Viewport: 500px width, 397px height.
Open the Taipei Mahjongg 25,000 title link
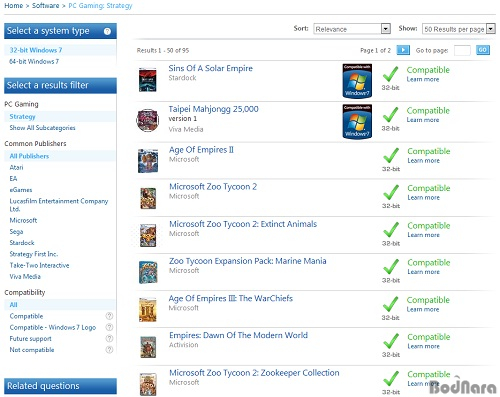point(213,109)
